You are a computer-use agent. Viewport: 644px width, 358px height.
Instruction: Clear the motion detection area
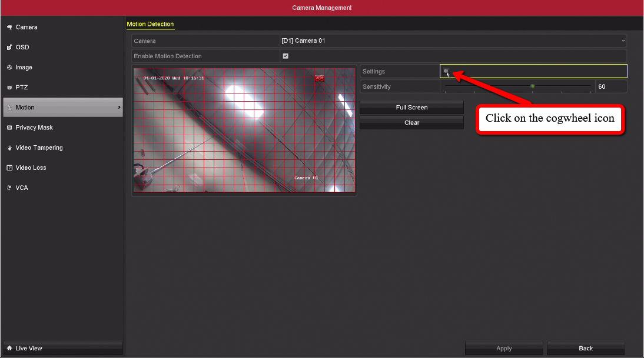coord(411,123)
